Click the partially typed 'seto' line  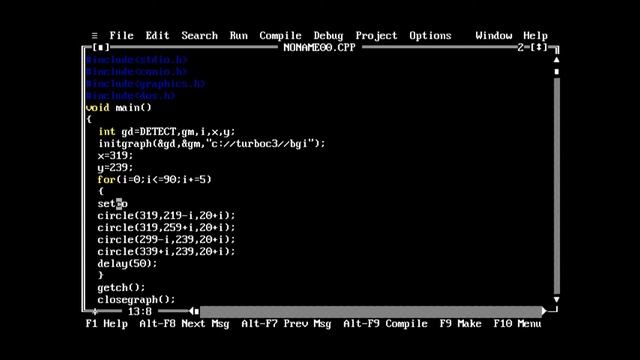pyautogui.click(x=112, y=204)
